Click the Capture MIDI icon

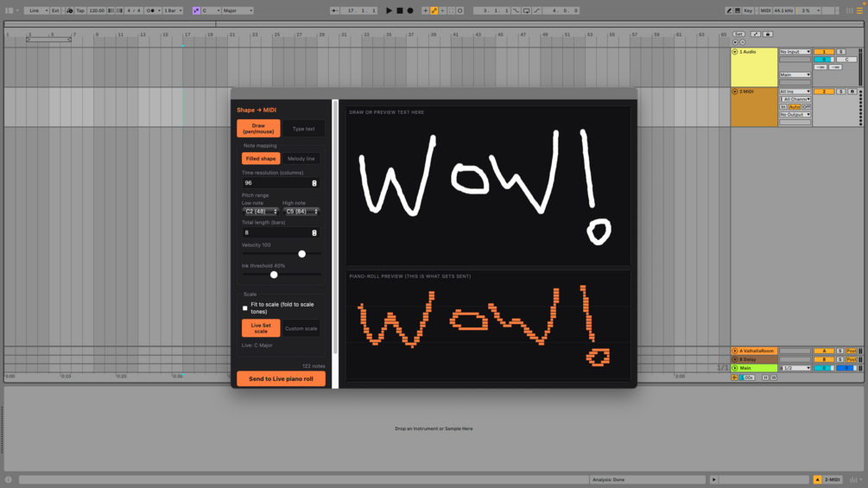click(451, 10)
